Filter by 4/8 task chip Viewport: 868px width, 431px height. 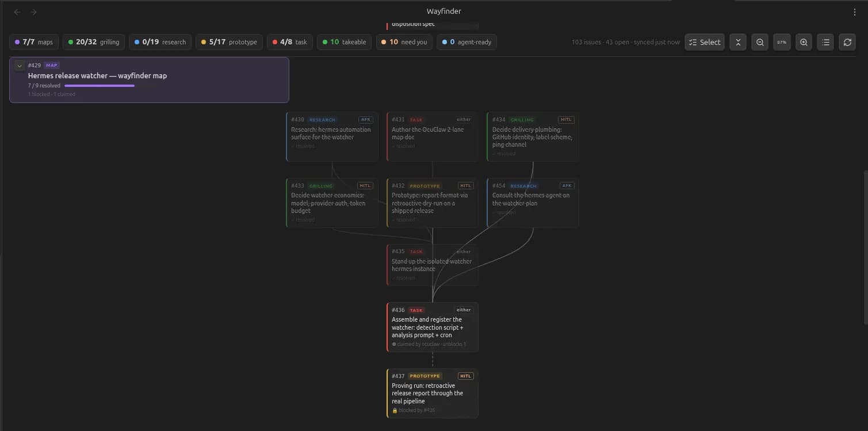(x=290, y=42)
